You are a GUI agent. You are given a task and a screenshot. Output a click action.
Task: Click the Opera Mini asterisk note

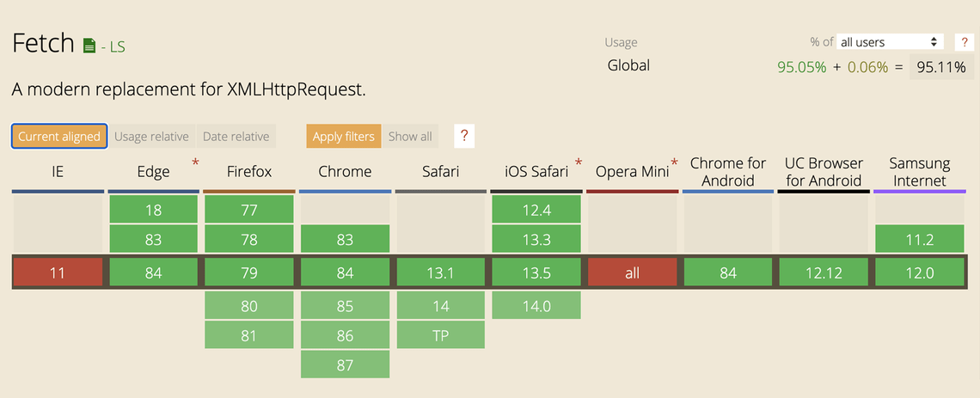tap(674, 163)
